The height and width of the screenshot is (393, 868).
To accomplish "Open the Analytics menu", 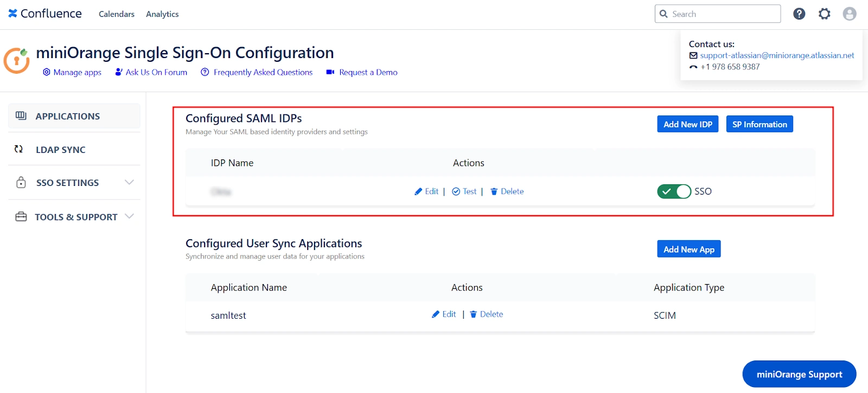I will (x=162, y=14).
